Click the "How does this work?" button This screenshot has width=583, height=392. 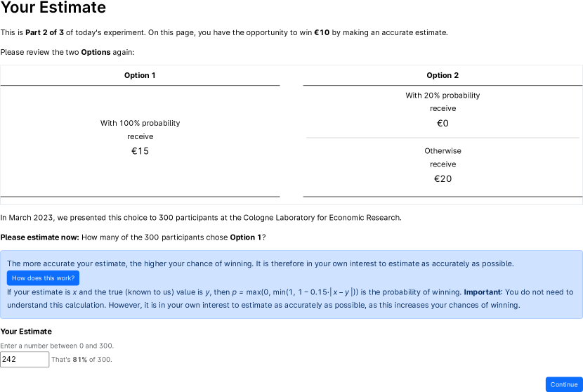tap(43, 277)
